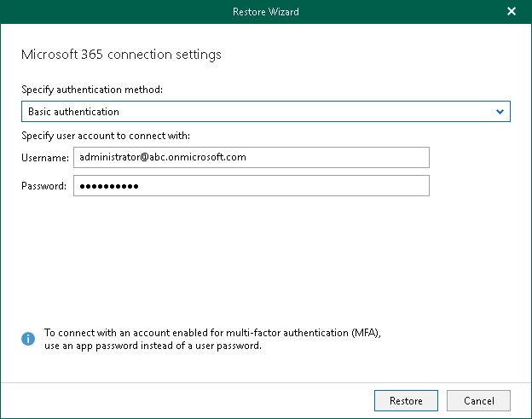This screenshot has height=419, width=532.
Task: Click the blue information icon
Action: point(28,339)
